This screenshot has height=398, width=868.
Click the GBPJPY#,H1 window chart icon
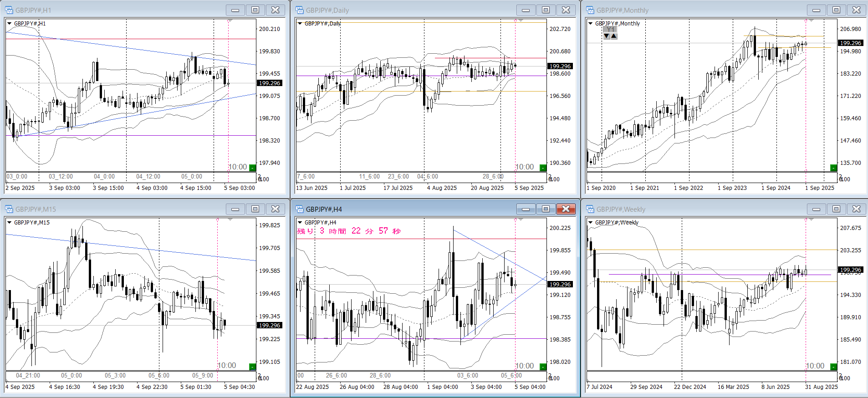(9, 10)
